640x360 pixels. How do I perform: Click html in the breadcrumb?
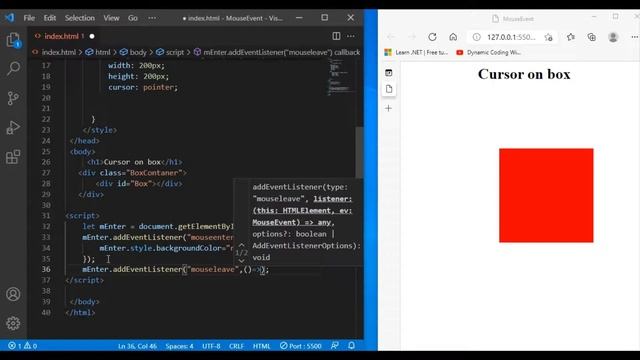[102, 52]
